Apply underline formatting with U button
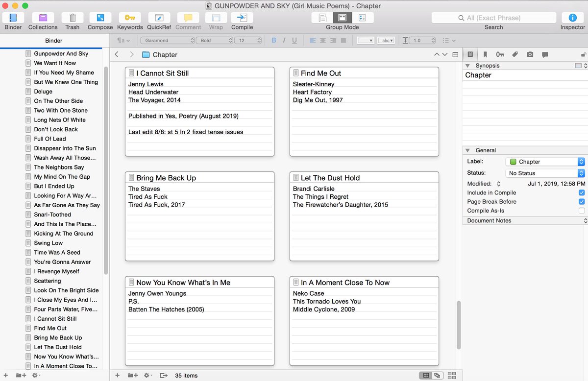Image resolution: width=588 pixels, height=381 pixels. pyautogui.click(x=294, y=41)
